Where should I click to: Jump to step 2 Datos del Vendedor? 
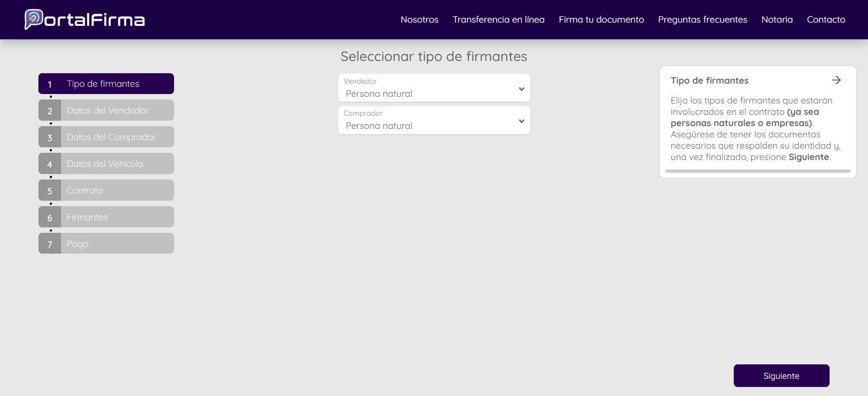tap(106, 110)
